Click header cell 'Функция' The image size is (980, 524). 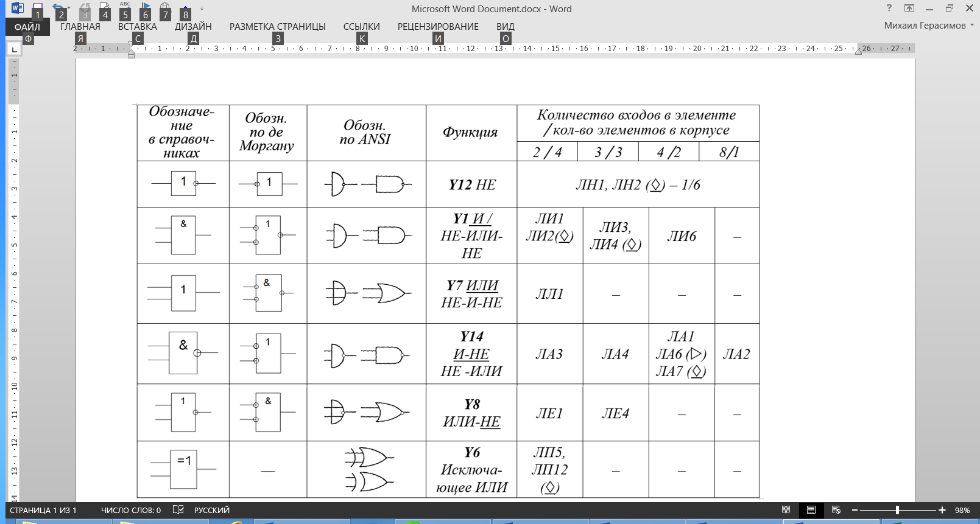[x=471, y=133]
